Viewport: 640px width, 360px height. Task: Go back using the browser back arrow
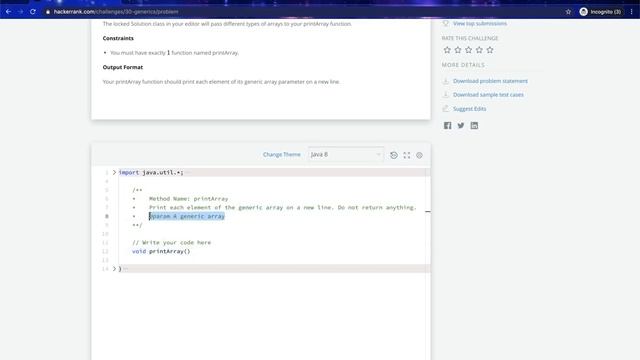click(x=8, y=12)
